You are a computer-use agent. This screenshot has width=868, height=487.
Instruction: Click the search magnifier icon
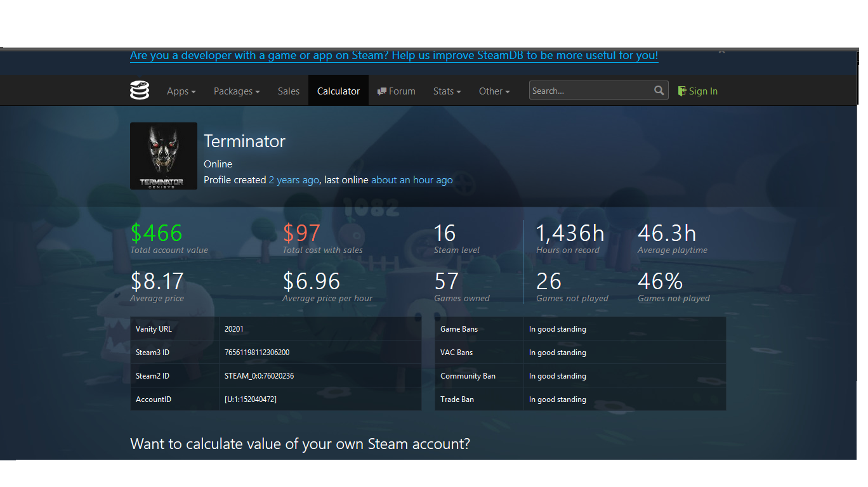pos(659,91)
